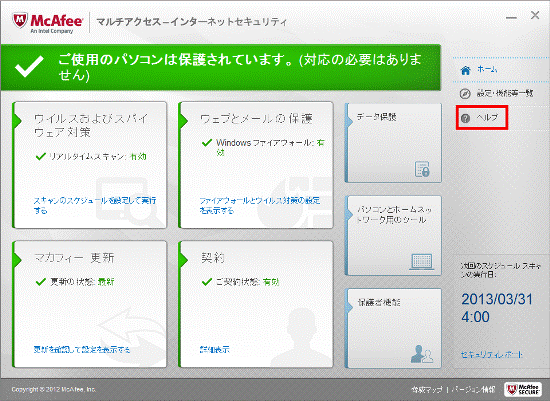This screenshot has height=401, width=550.
Task: Open 更新を確認して設定を表示する link
Action: click(82, 349)
